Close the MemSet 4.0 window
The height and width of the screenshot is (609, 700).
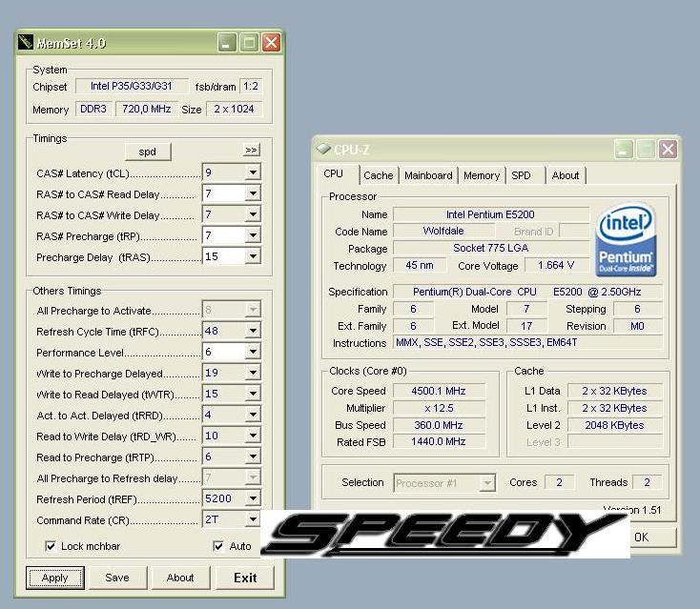(271, 43)
